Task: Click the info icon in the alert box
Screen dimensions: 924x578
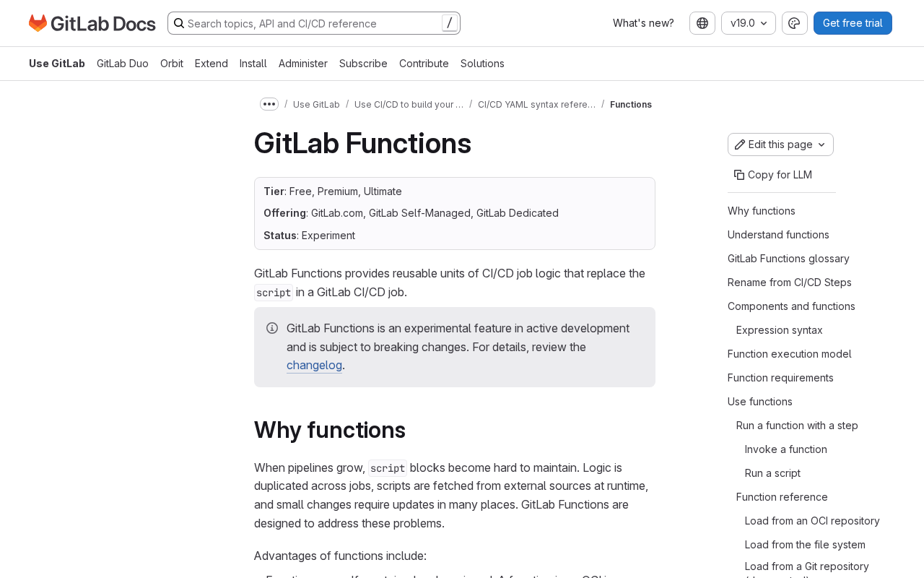Action: [272, 328]
